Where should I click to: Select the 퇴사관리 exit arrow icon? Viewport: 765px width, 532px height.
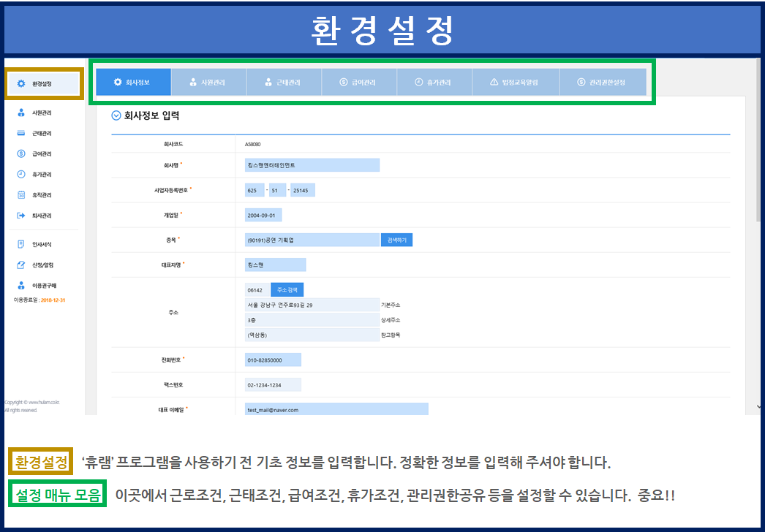tap(21, 216)
